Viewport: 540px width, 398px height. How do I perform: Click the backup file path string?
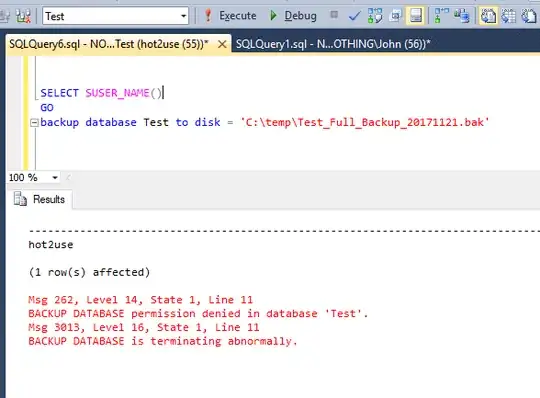point(365,122)
